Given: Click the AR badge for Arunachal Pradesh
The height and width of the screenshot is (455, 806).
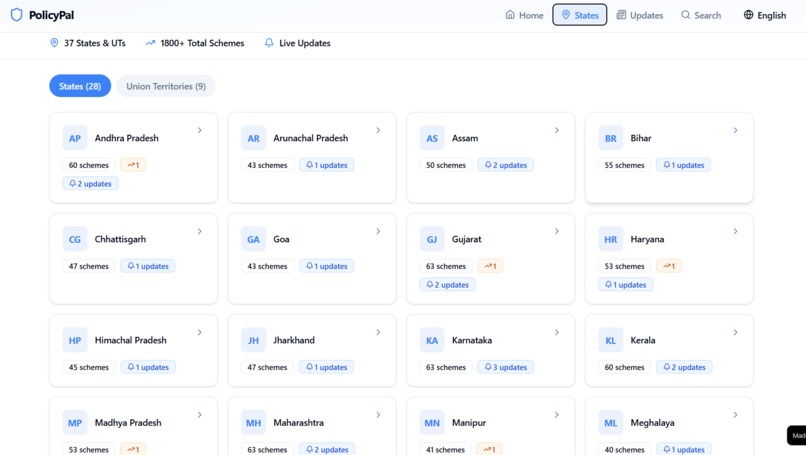Looking at the screenshot, I should 253,138.
